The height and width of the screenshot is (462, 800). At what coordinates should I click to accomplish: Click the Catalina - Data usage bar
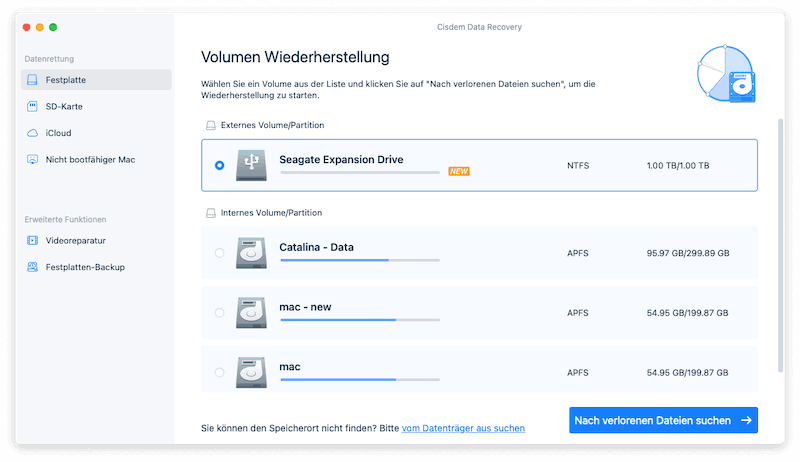pyautogui.click(x=360, y=260)
